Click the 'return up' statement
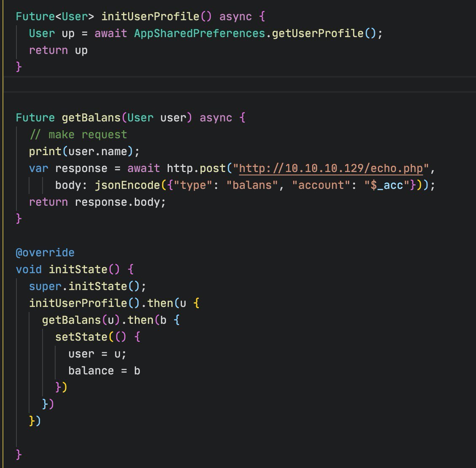 [x=58, y=51]
